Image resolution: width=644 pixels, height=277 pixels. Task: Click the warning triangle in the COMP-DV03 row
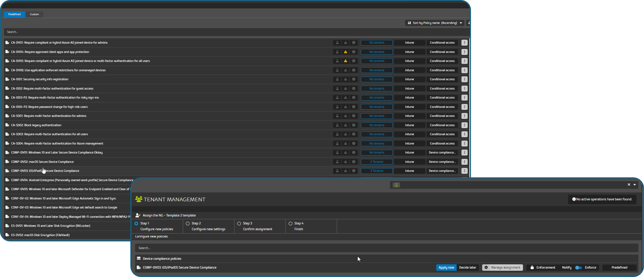[345, 171]
